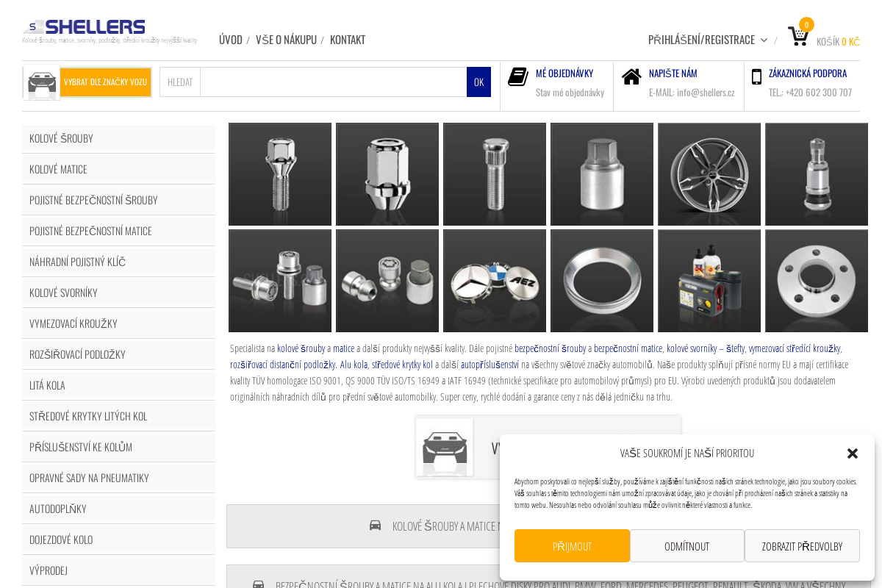Select Kolové svorníky in sidebar
This screenshot has width=882, height=588.
118,293
